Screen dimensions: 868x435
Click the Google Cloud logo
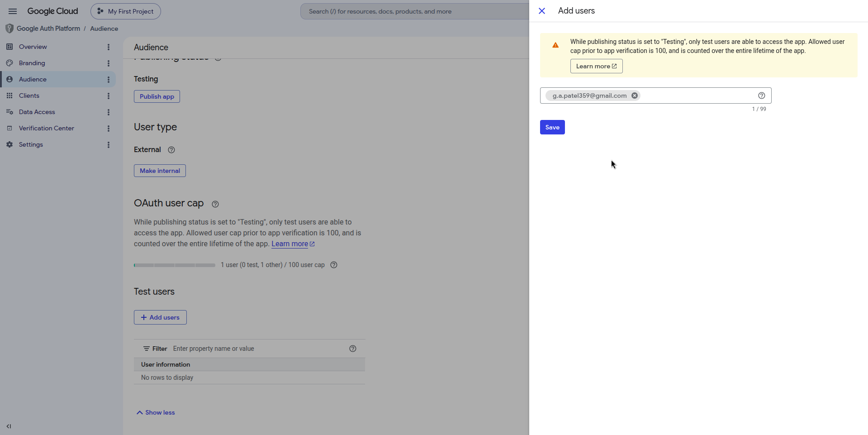(x=52, y=11)
